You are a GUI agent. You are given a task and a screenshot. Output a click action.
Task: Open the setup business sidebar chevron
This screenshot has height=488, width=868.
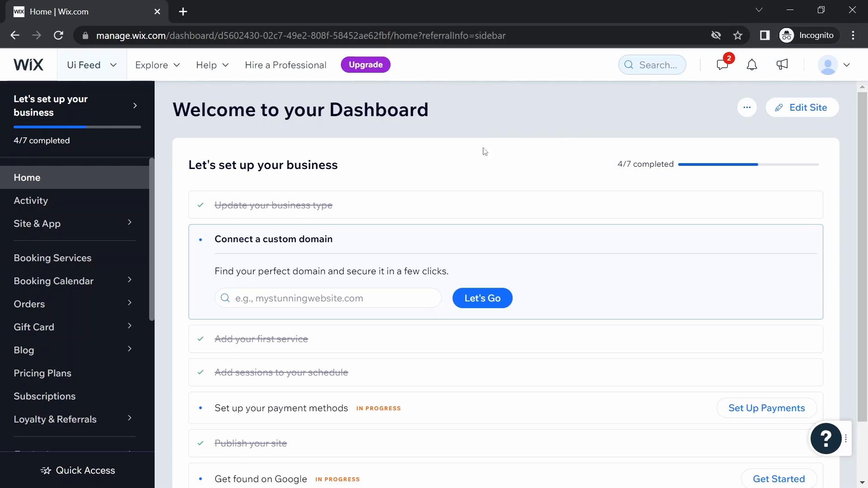[135, 106]
